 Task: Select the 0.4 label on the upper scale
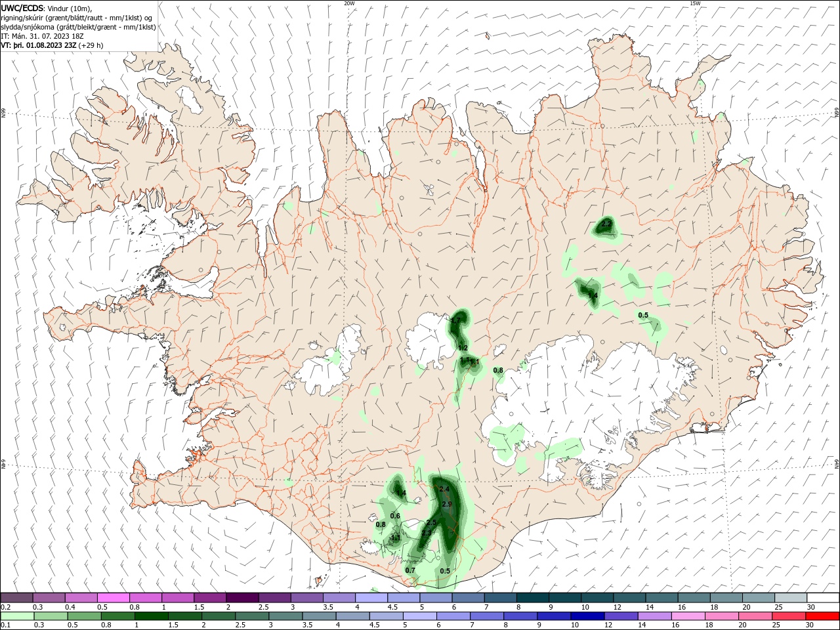[x=70, y=607]
